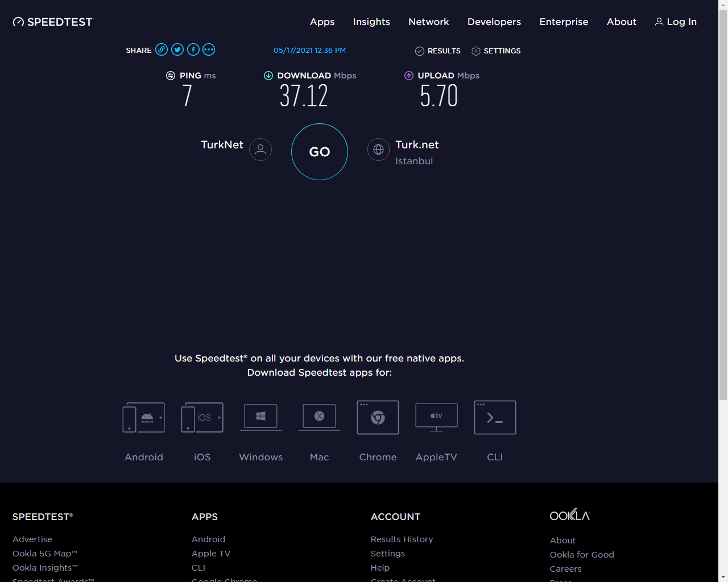Open the Network menu
Viewport: 728px width, 582px height.
coord(429,22)
